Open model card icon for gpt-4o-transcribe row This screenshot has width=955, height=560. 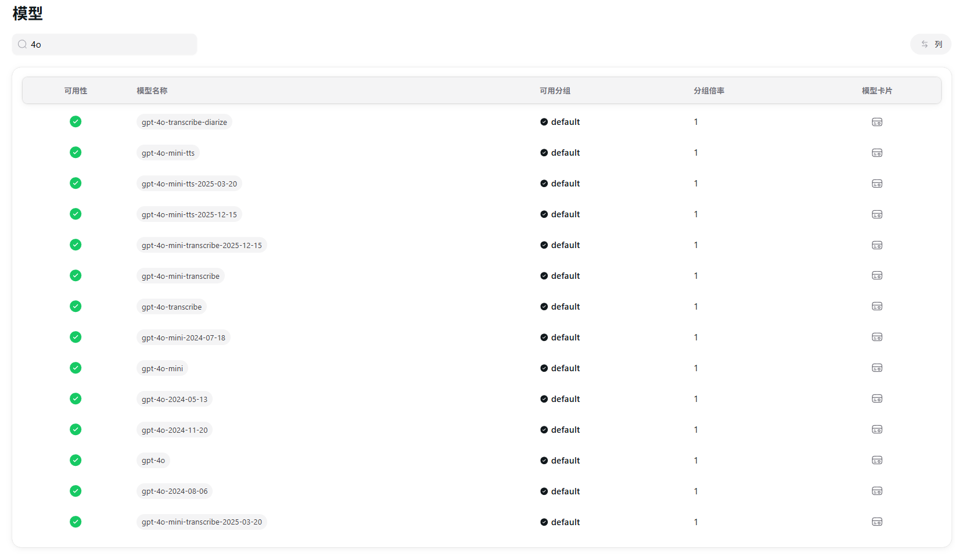877,306
